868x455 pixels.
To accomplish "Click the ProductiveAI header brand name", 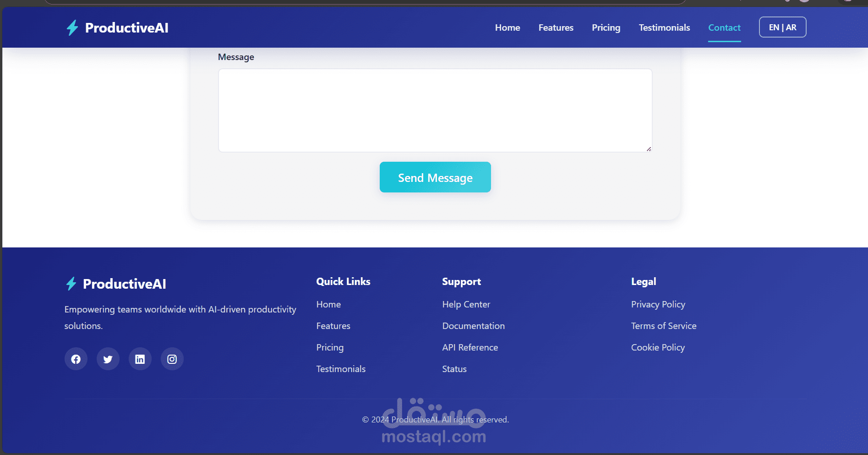I will pyautogui.click(x=127, y=28).
